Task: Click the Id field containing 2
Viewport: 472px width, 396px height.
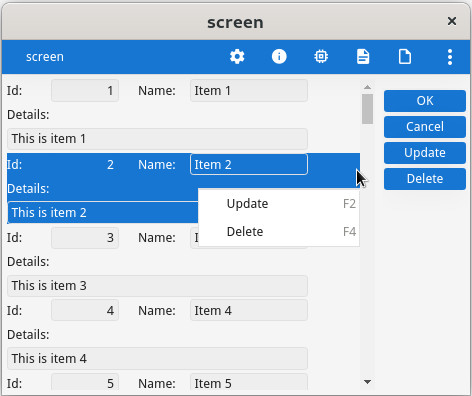Action: pos(85,164)
